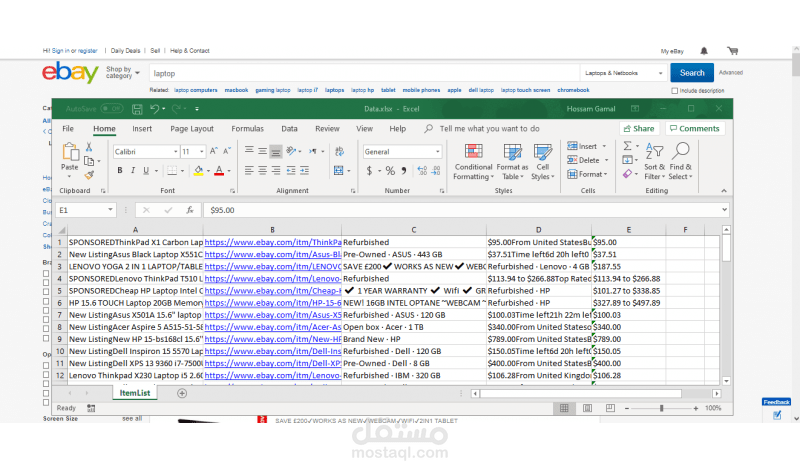Viewport: 800px width, 470px height.
Task: Click the Decrease Decimal icon
Action: point(436,170)
